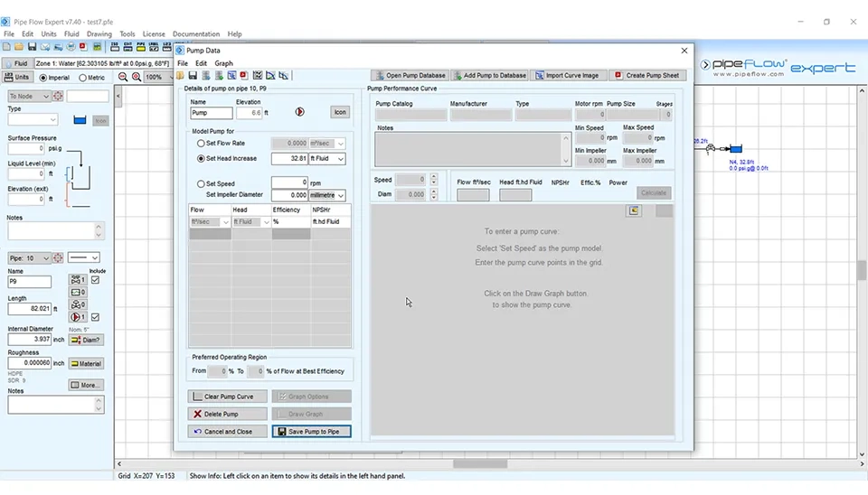Select the Set Flow Rate radio button
Image resolution: width=868 pixels, height=495 pixels.
click(x=201, y=144)
